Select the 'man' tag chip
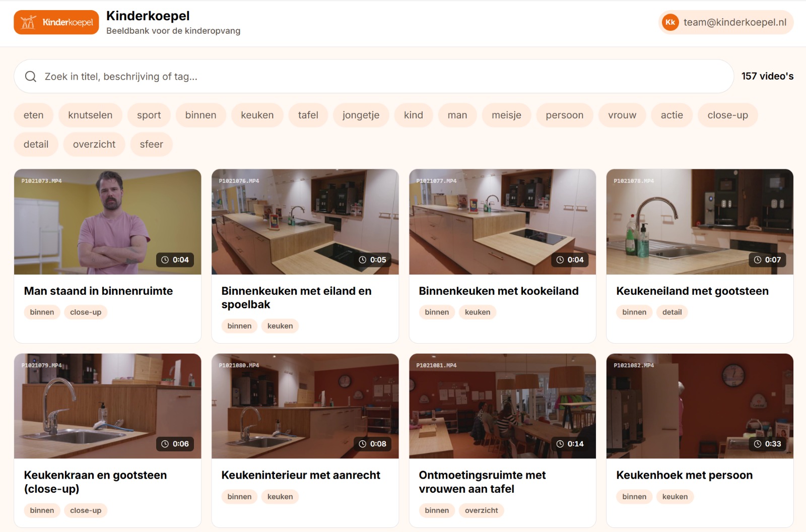Image resolution: width=806 pixels, height=532 pixels. tap(457, 115)
